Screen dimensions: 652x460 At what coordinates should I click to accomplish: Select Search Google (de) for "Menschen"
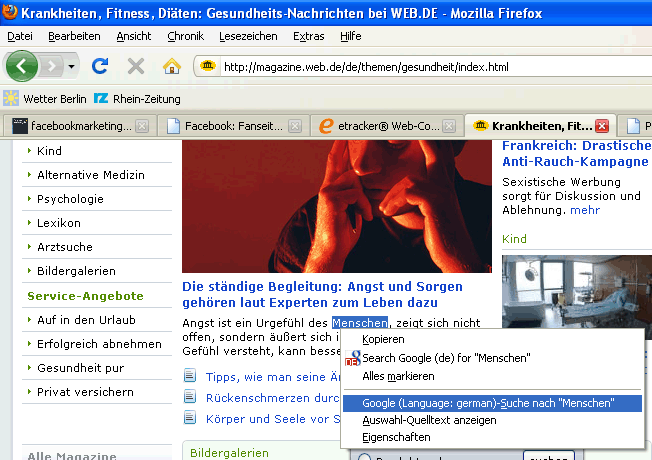coord(492,358)
